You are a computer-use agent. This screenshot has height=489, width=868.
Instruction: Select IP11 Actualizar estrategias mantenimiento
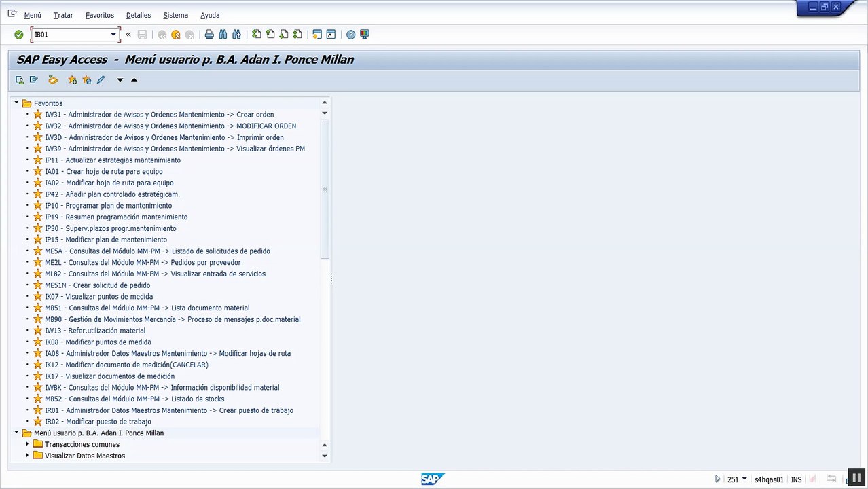tap(113, 160)
